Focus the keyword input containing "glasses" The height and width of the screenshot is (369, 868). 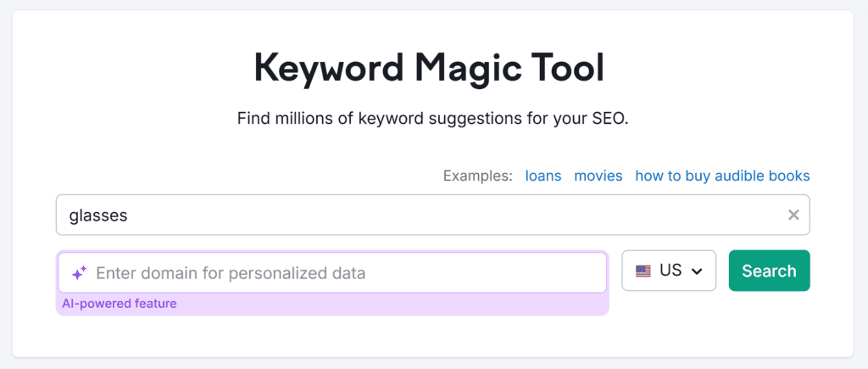click(x=424, y=215)
